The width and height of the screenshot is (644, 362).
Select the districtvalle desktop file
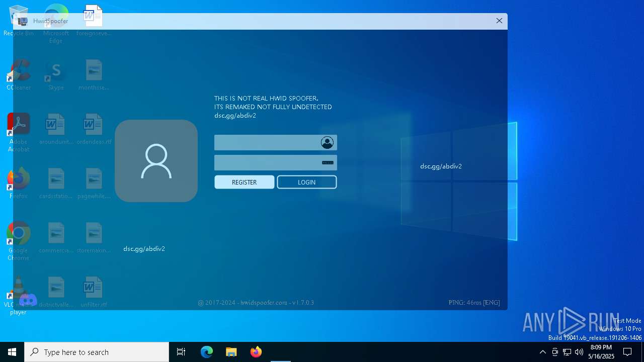click(56, 292)
